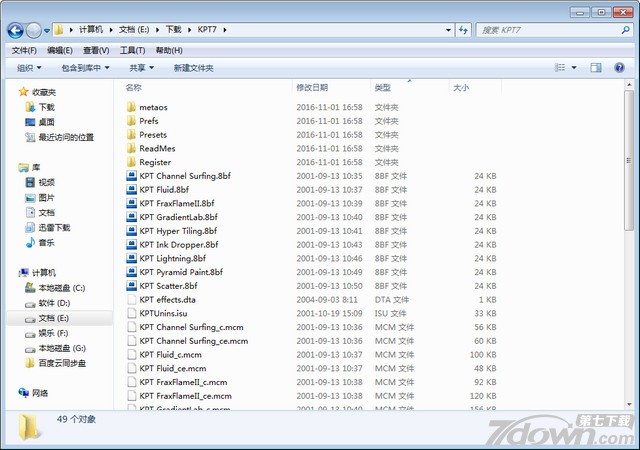Toggle the preview pane icon
The image size is (640, 450).
pos(596,67)
